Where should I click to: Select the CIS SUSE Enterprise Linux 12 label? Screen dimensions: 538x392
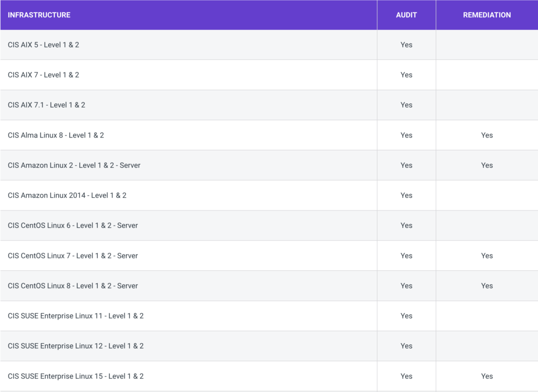click(76, 346)
